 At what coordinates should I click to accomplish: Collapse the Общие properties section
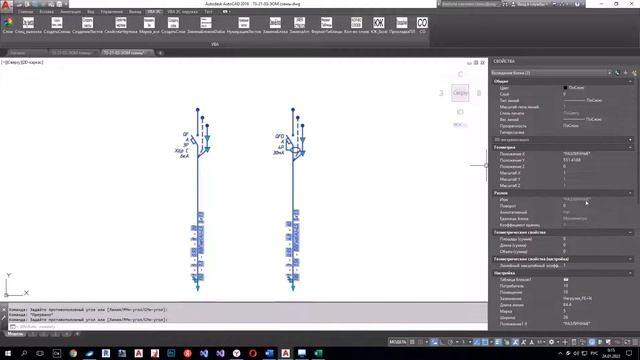[x=630, y=81]
